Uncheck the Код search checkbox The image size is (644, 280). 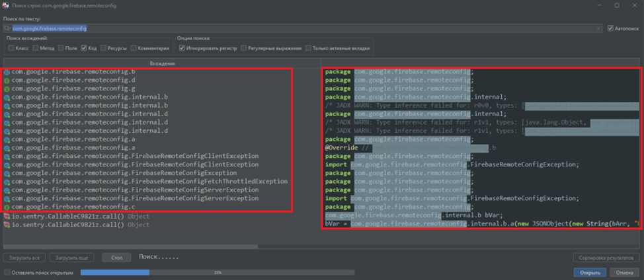pos(84,48)
